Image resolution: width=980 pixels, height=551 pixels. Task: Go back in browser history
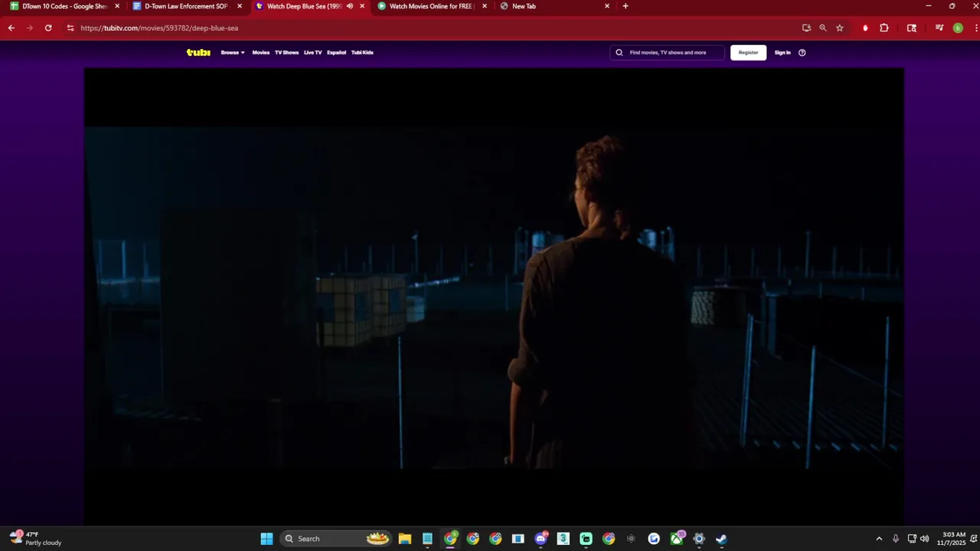11,28
